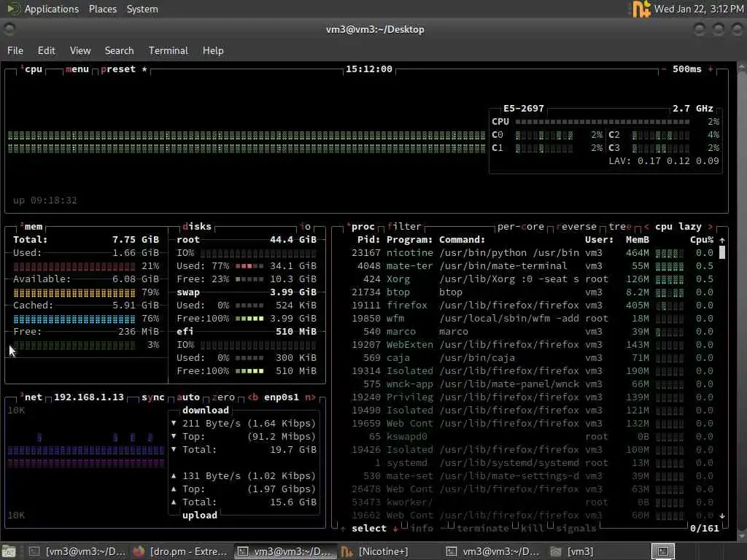Toggle the cpu box in btop
This screenshot has width=747, height=560.
click(32, 69)
